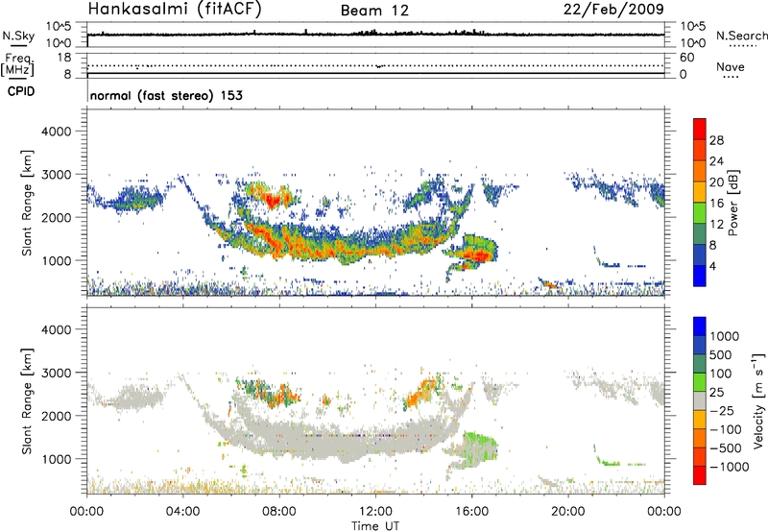Screen dimensions: 768x532
Task: Select the 'Beam 12' heading
Action: [374, 11]
